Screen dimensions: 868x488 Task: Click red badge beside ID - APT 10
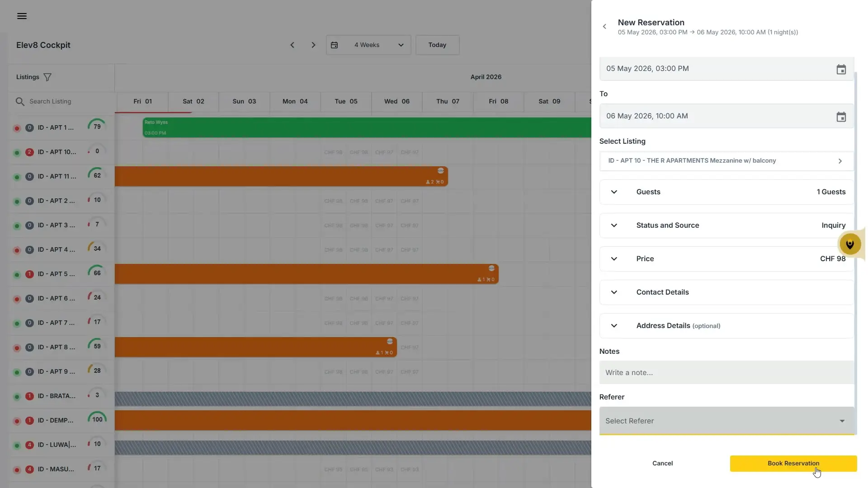point(29,152)
